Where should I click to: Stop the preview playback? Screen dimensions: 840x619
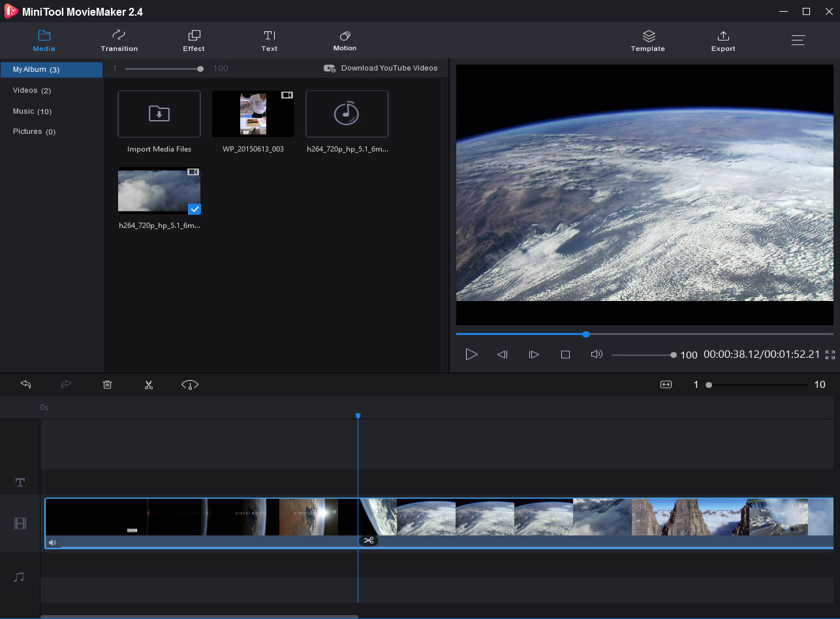(566, 355)
